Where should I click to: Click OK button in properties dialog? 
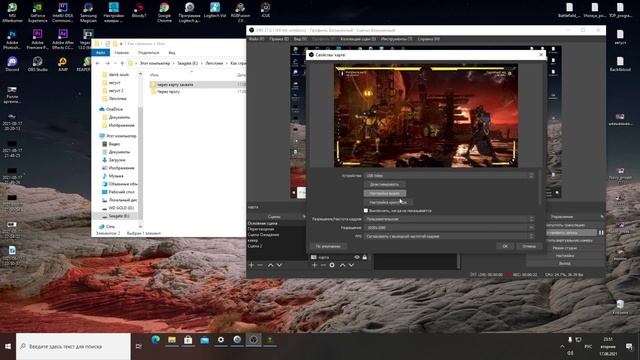505,246
